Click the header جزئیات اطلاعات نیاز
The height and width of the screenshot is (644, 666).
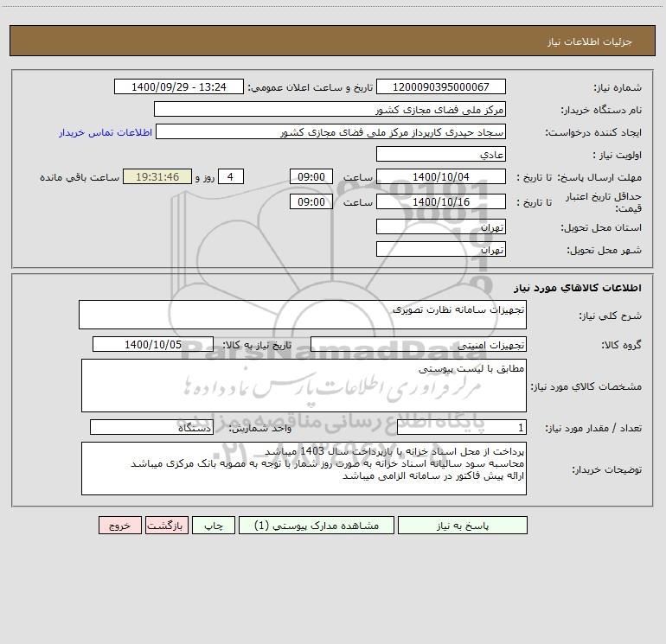click(x=590, y=41)
